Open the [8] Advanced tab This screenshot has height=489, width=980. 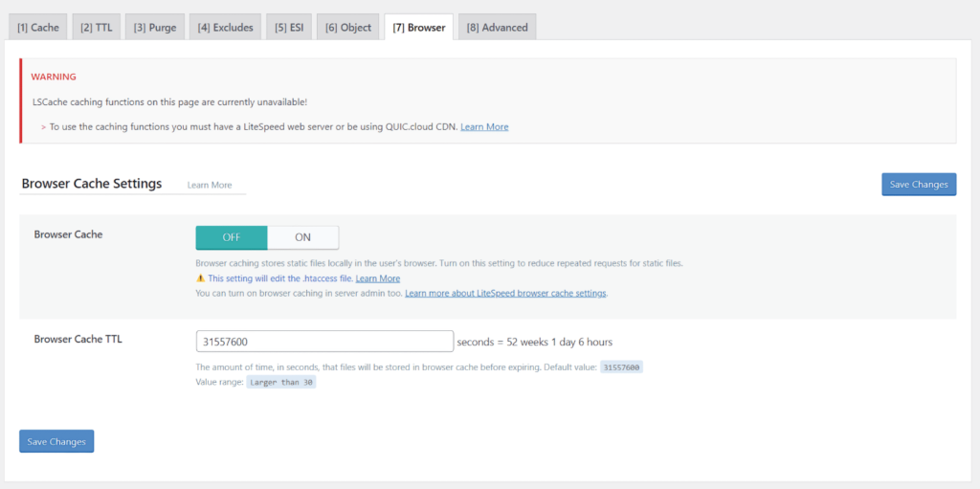pos(497,28)
